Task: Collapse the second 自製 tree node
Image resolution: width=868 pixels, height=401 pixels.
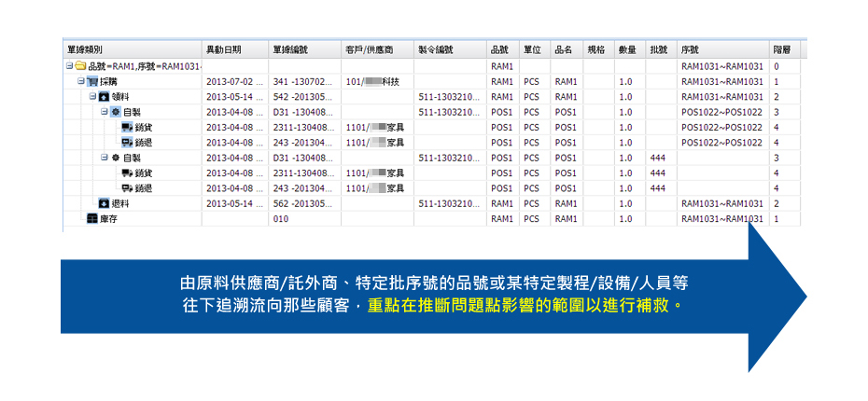Action: pos(105,158)
